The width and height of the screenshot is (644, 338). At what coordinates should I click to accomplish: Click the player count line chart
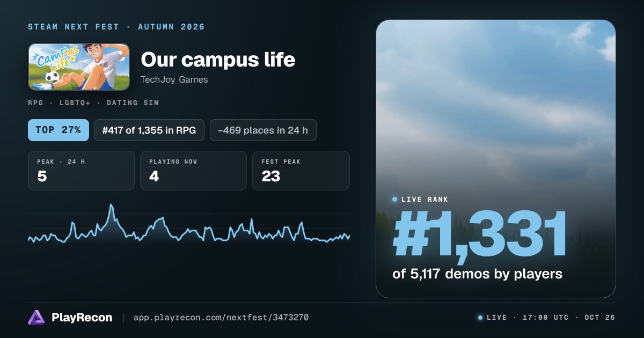189,224
